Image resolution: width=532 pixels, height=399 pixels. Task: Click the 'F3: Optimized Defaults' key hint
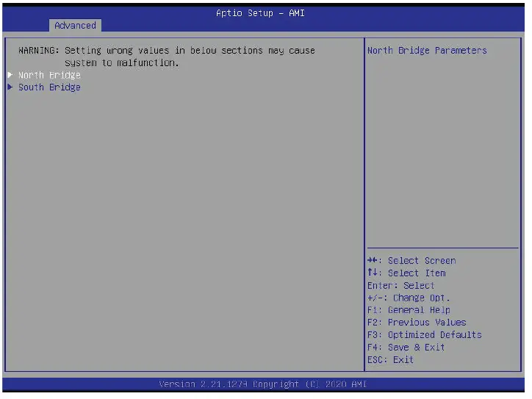coord(425,335)
